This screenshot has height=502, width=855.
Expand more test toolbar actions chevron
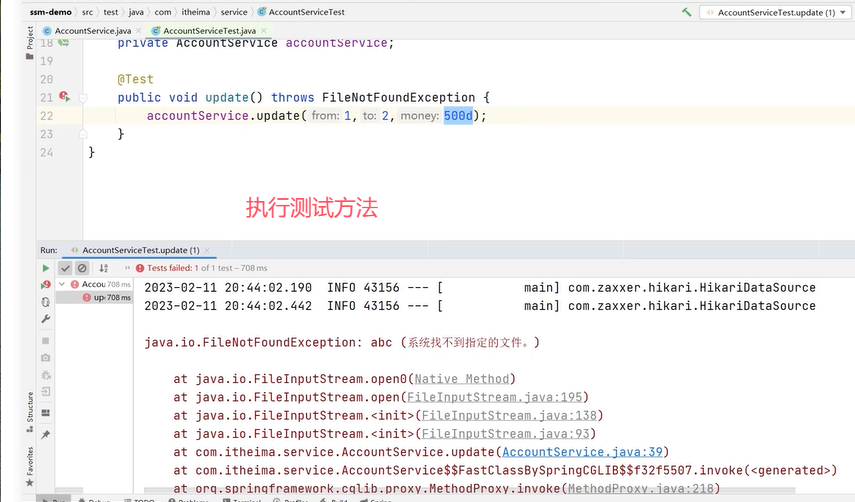point(127,268)
